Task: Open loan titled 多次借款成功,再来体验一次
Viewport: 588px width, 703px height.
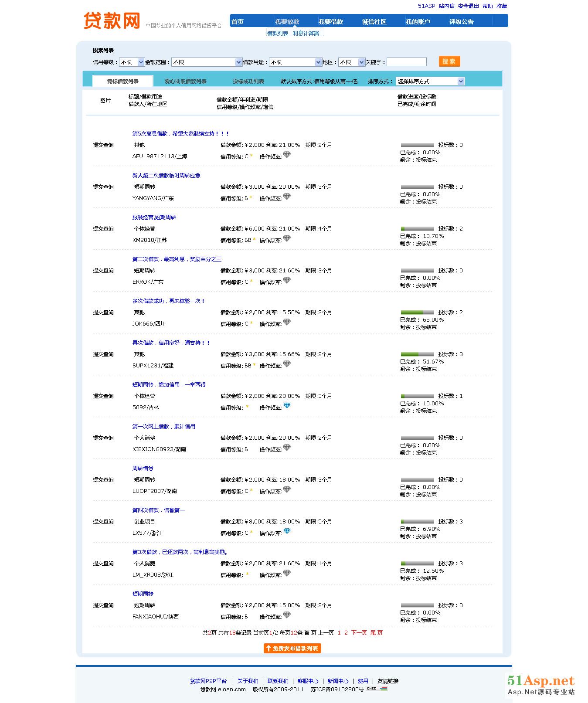Action: [x=169, y=301]
